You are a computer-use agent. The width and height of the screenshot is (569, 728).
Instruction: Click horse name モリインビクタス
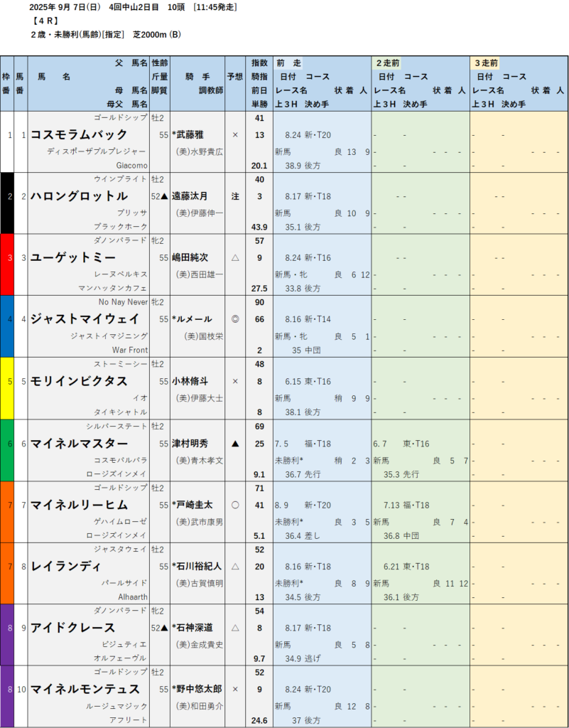[x=79, y=381]
